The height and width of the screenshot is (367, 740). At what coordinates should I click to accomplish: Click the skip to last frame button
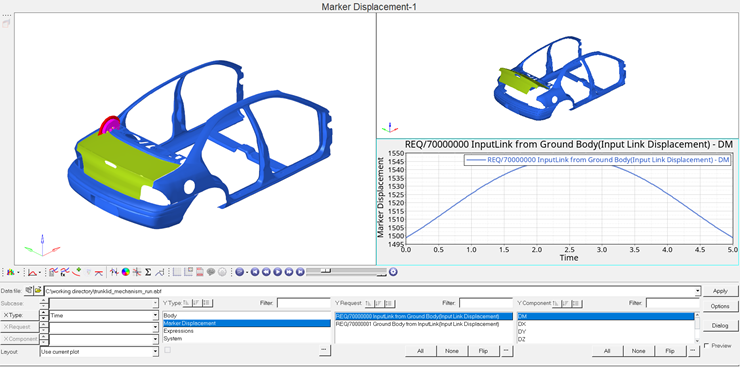[x=300, y=272]
